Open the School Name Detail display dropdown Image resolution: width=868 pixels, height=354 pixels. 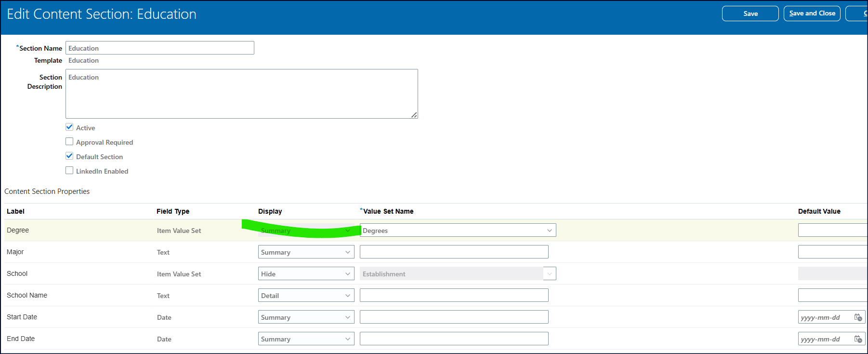tap(306, 295)
